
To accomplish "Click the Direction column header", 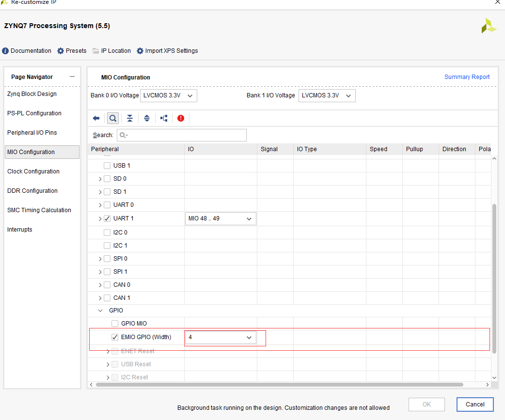I will point(457,149).
